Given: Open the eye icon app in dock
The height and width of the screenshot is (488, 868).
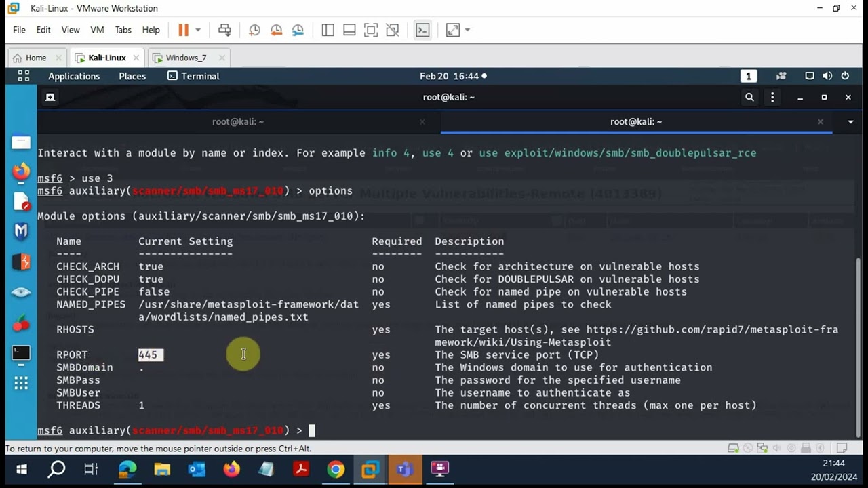Looking at the screenshot, I should pyautogui.click(x=21, y=292).
